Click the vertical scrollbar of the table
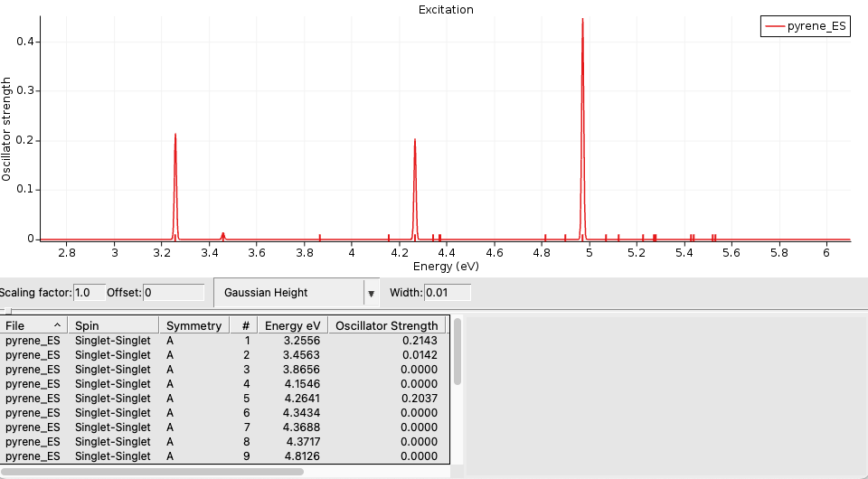This screenshot has height=479, width=868. coord(458,352)
